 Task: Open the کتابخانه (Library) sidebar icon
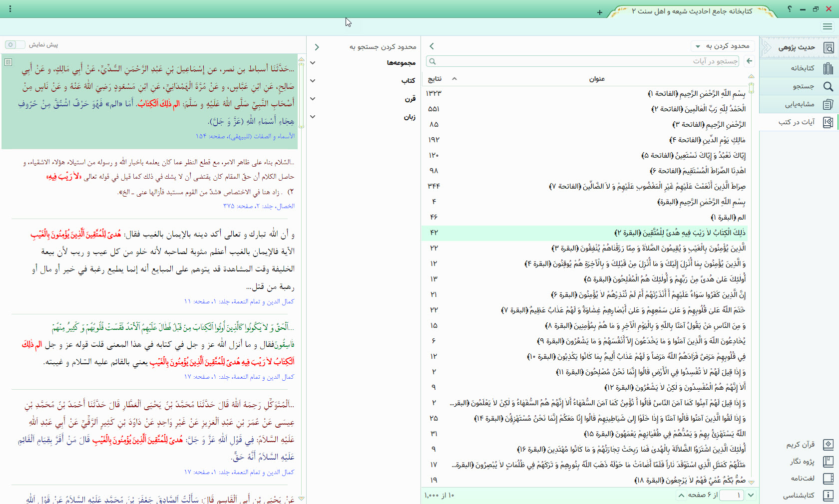(828, 68)
